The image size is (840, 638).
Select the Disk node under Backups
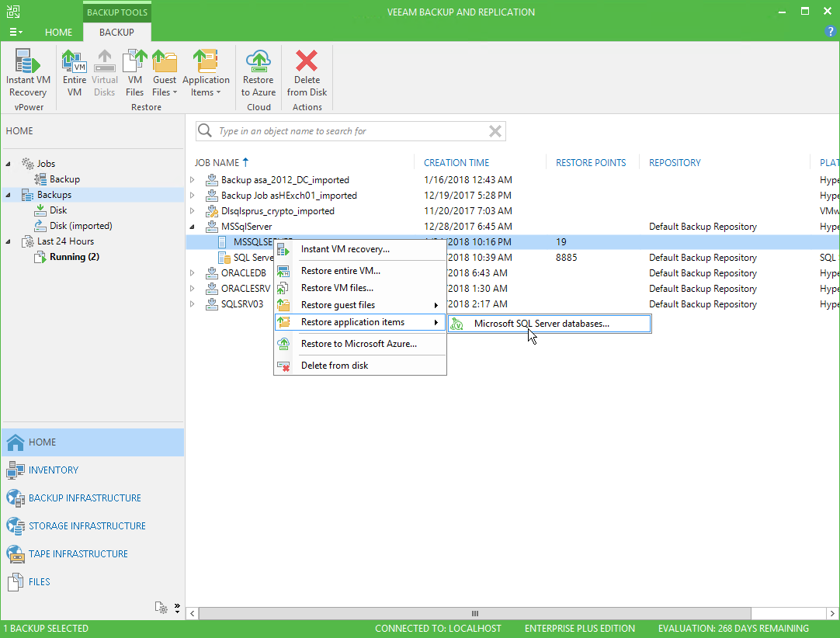tap(58, 210)
